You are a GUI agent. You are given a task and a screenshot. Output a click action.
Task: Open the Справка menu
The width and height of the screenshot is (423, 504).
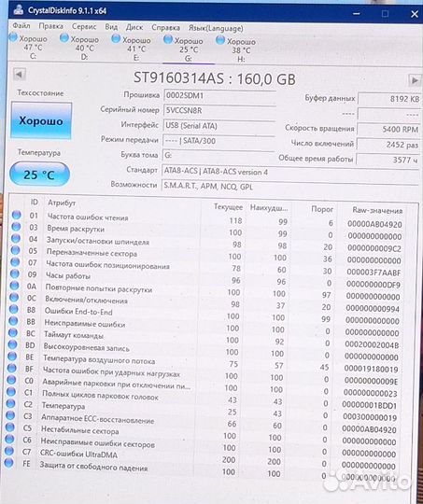pyautogui.click(x=165, y=28)
